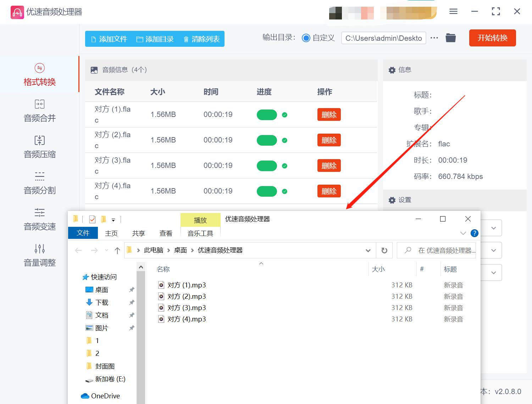Click the folder icon to browse output directory
The width and height of the screenshot is (532, 404).
pyautogui.click(x=450, y=38)
